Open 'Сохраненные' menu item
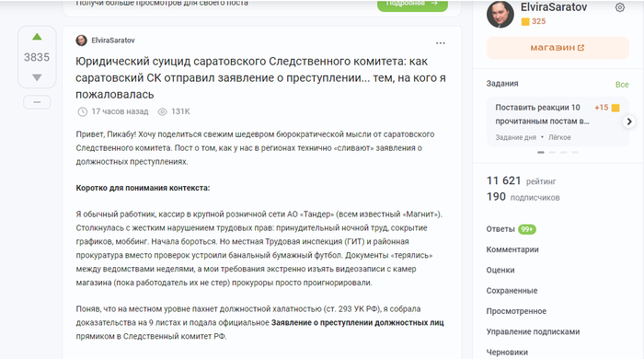Image resolution: width=644 pixels, height=359 pixels. tap(512, 291)
